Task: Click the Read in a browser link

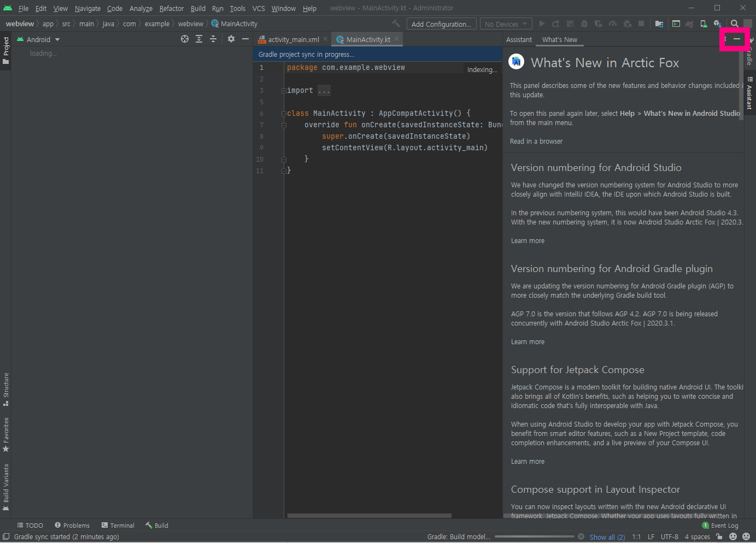Action: pos(536,141)
